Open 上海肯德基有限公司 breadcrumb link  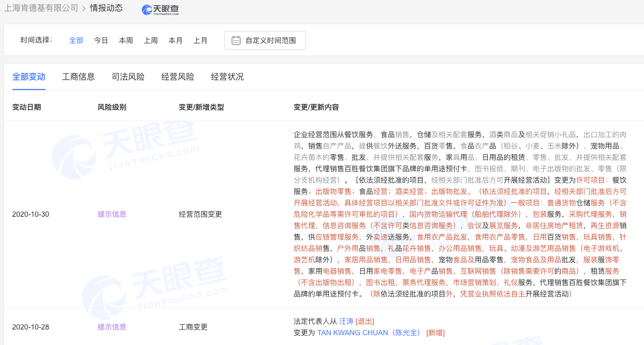tap(41, 8)
